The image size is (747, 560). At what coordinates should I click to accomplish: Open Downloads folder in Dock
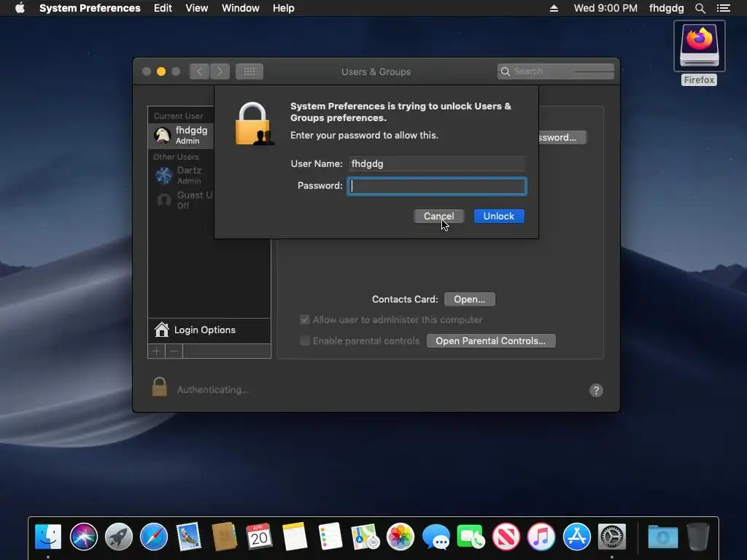point(662,537)
